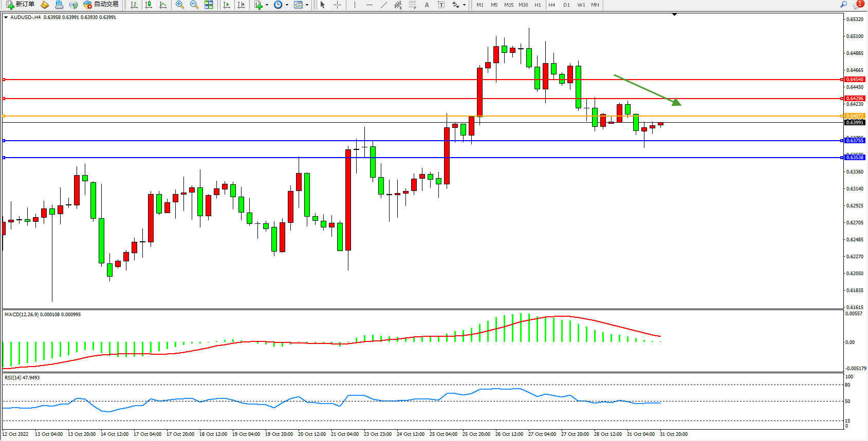Zoom in on the chart
Image resolution: width=868 pixels, height=441 pixels.
tap(179, 5)
